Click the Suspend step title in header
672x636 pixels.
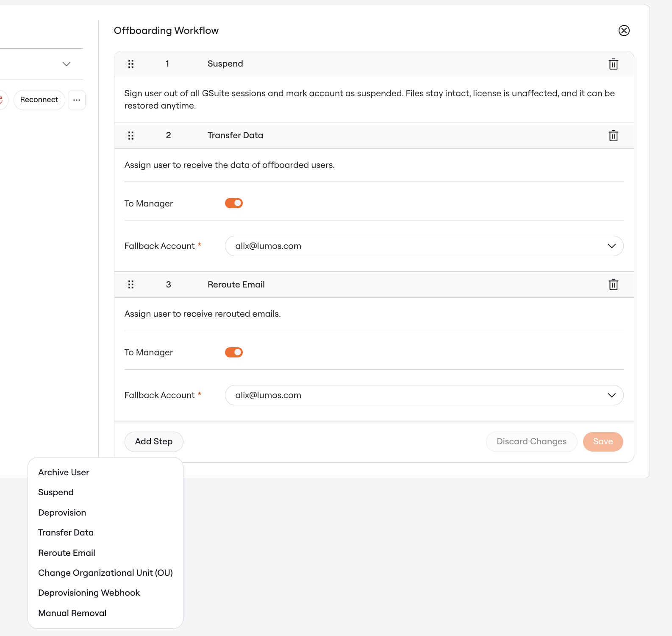(225, 64)
